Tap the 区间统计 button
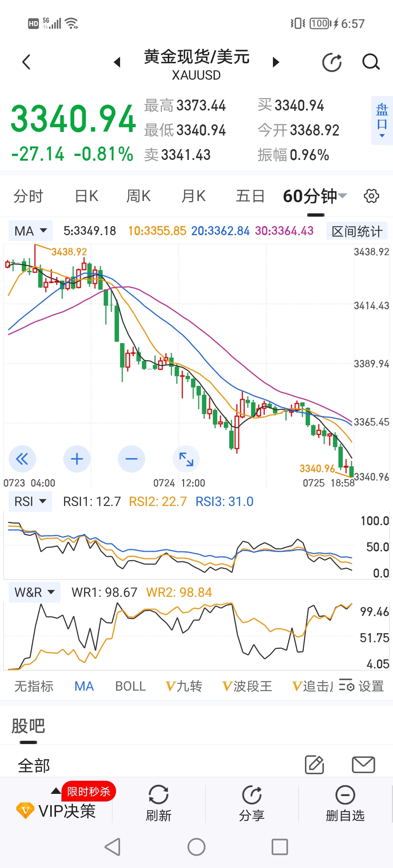 pos(357,231)
